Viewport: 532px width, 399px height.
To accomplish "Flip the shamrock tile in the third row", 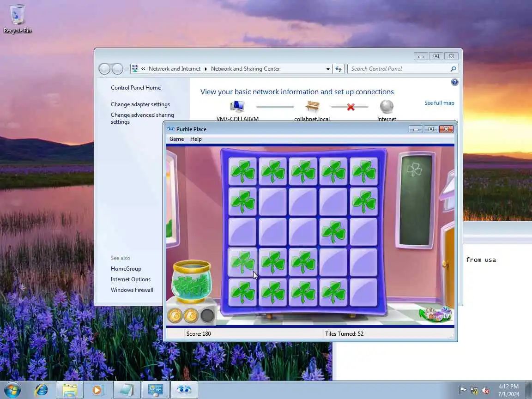I will pyautogui.click(x=333, y=232).
